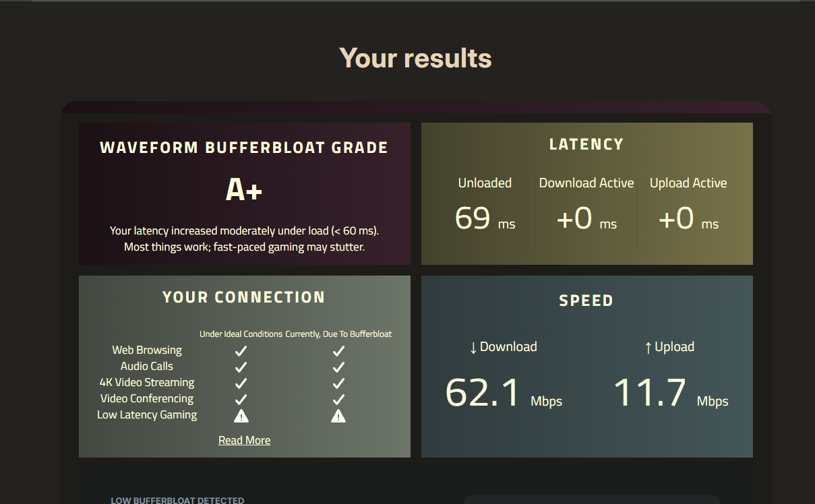This screenshot has height=504, width=815.
Task: Click Web Browsing bufferbloat column checkmark
Action: point(338,350)
